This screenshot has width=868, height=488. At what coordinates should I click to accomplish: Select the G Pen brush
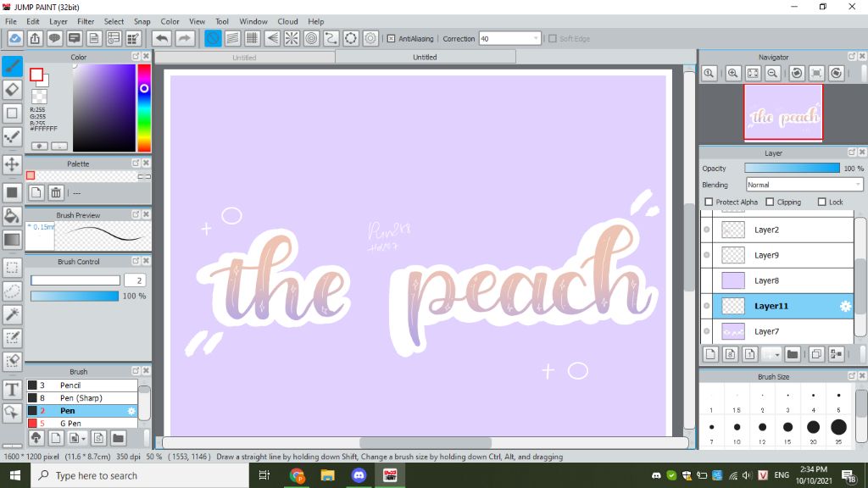(82, 424)
